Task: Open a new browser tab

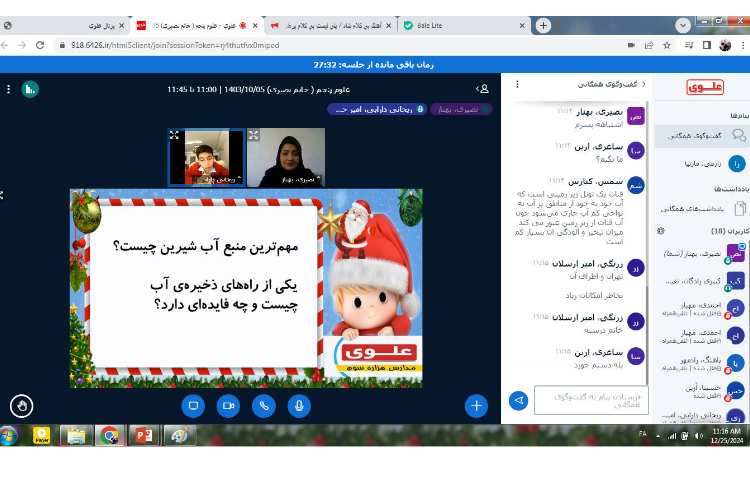Action: [x=543, y=25]
